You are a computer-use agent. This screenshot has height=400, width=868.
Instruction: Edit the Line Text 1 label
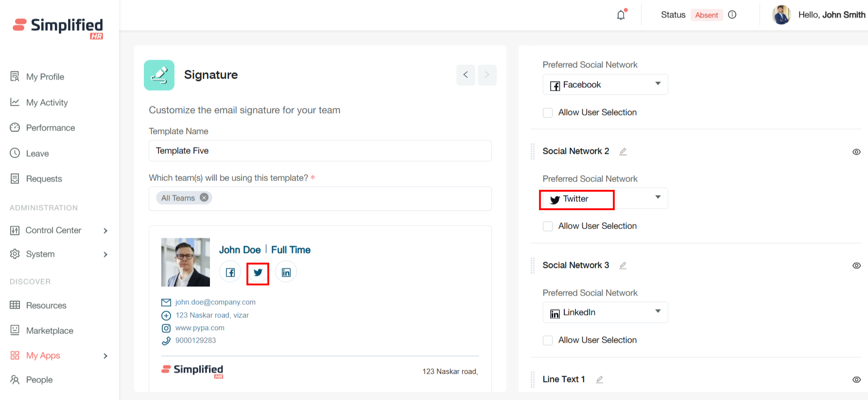point(600,380)
